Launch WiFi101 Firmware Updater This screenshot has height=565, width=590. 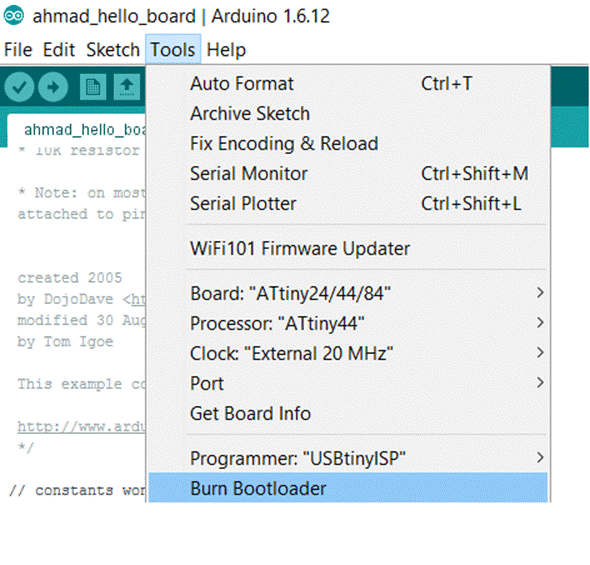tap(348, 249)
